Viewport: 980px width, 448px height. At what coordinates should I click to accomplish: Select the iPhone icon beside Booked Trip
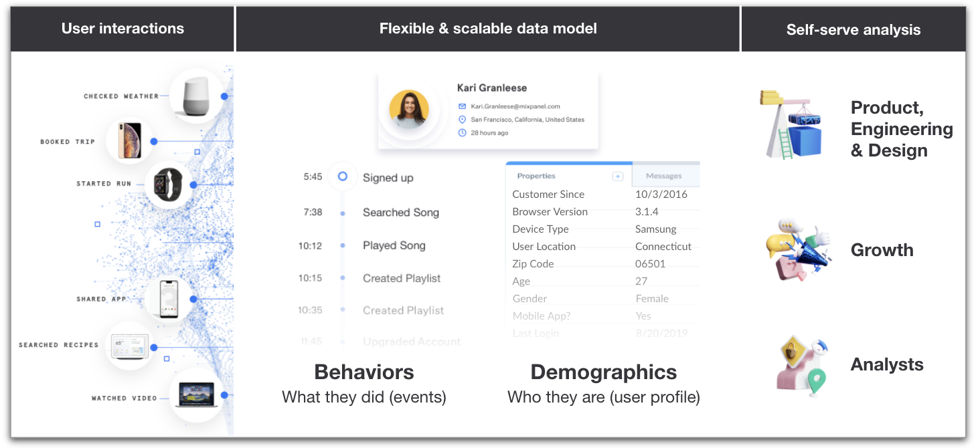[131, 140]
